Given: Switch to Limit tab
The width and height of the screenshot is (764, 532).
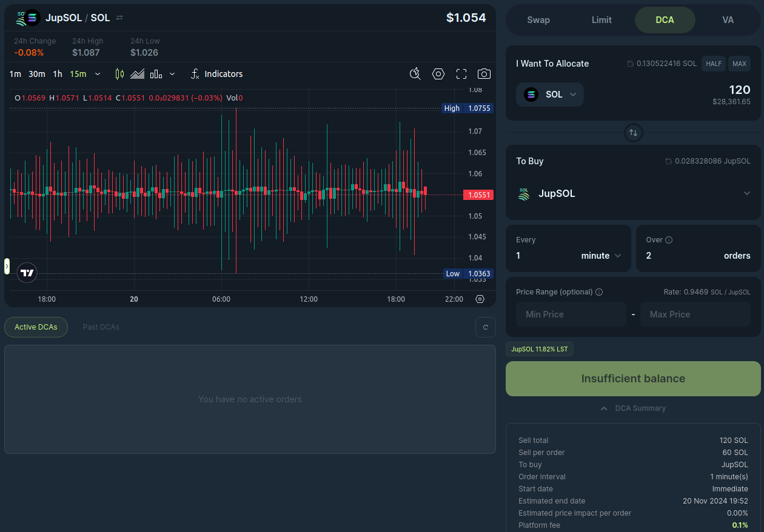Looking at the screenshot, I should click(x=601, y=20).
